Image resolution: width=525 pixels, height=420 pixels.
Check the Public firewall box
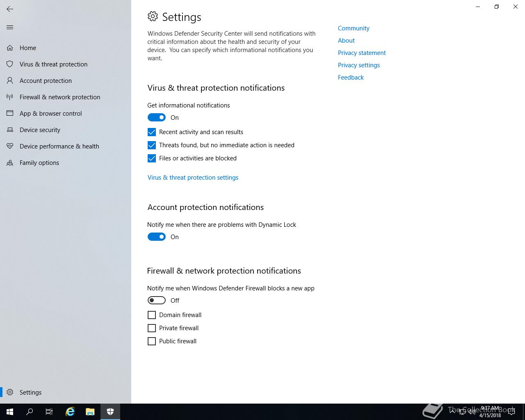point(152,341)
